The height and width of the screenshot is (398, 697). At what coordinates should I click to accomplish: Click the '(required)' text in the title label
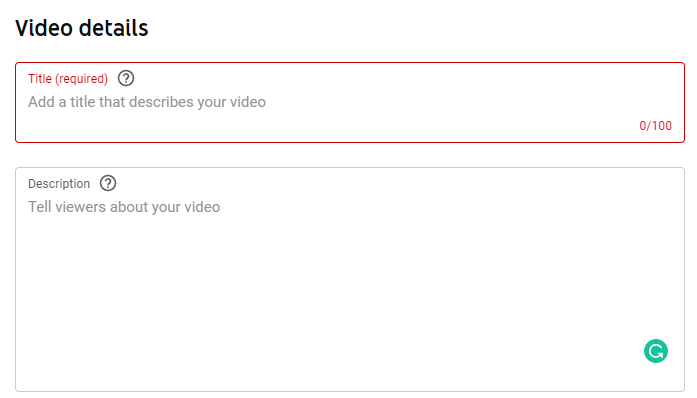pyautogui.click(x=81, y=79)
